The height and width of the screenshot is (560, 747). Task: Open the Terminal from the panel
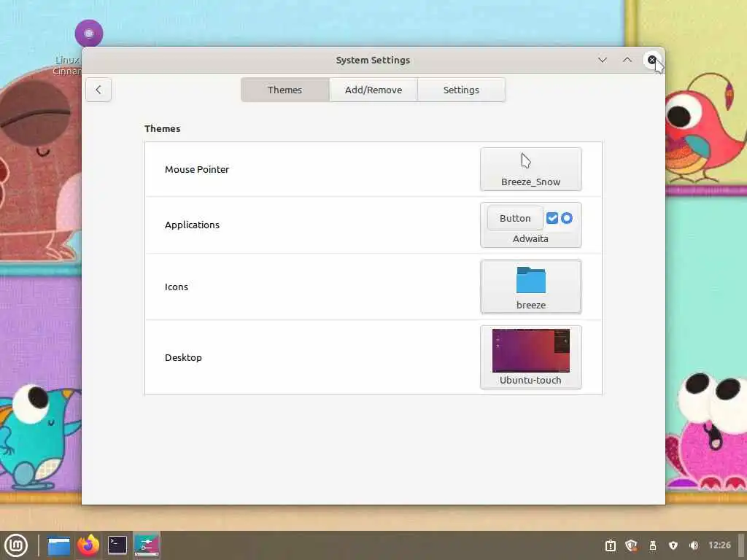117,545
